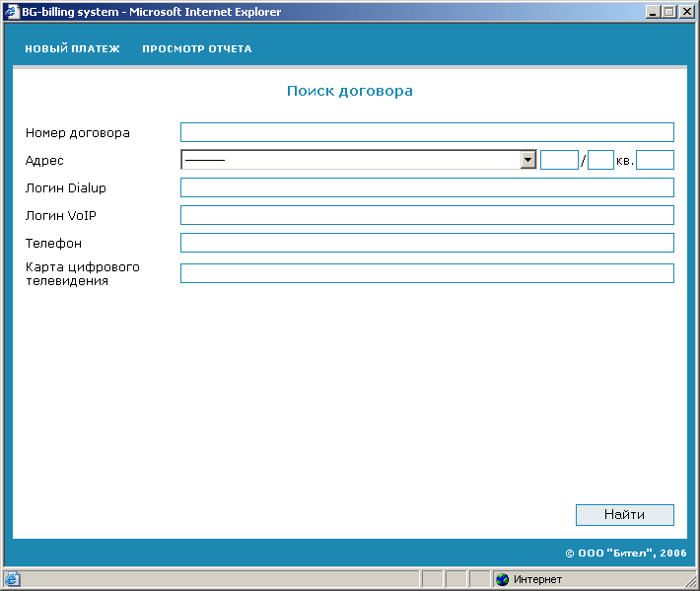Open the НОВЫЙ ПЛАТЕЖ menu item
700x591 pixels.
pyautogui.click(x=72, y=49)
